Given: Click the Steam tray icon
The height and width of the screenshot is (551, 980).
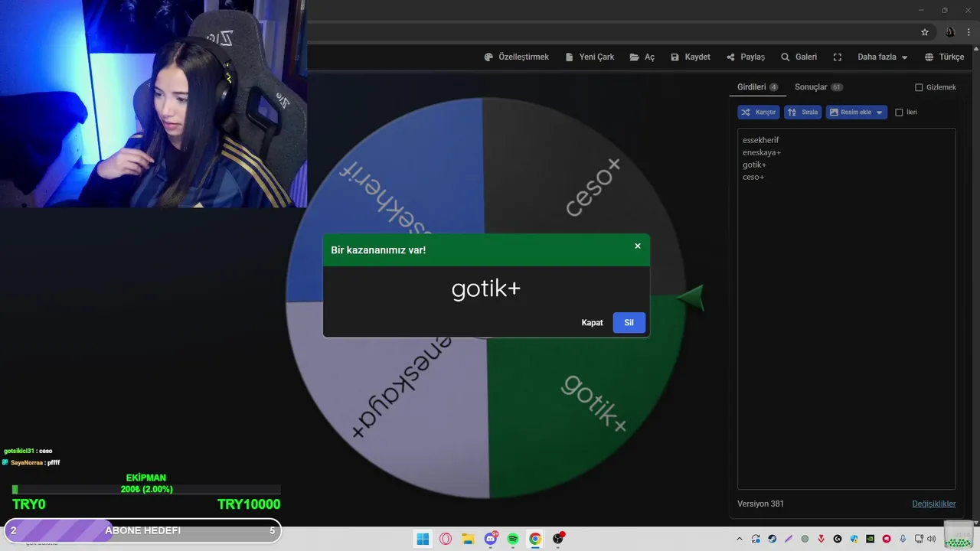Looking at the screenshot, I should [x=772, y=539].
